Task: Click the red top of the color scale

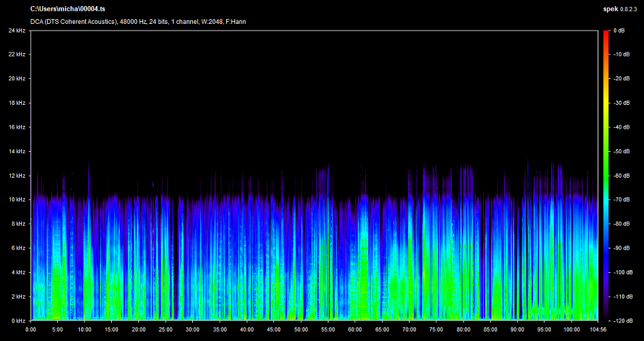Action: (605, 33)
